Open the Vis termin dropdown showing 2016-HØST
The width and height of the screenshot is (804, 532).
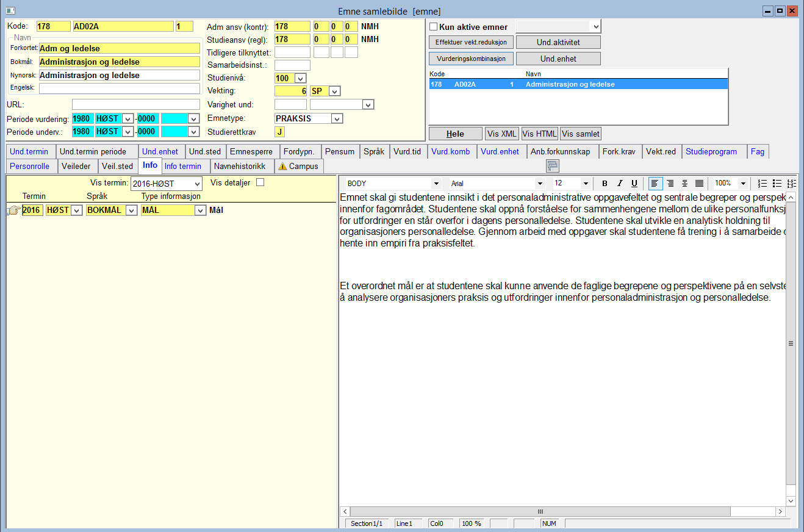coord(196,184)
